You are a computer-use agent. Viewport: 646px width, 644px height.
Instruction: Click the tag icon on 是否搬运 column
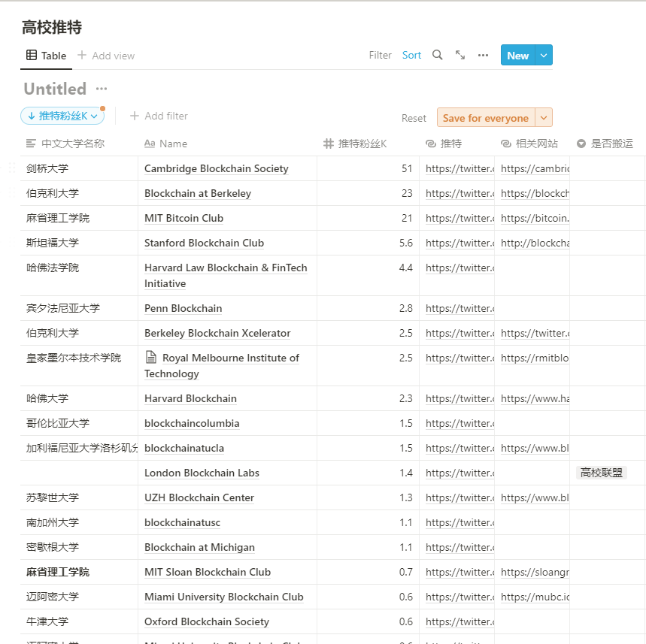pyautogui.click(x=581, y=143)
